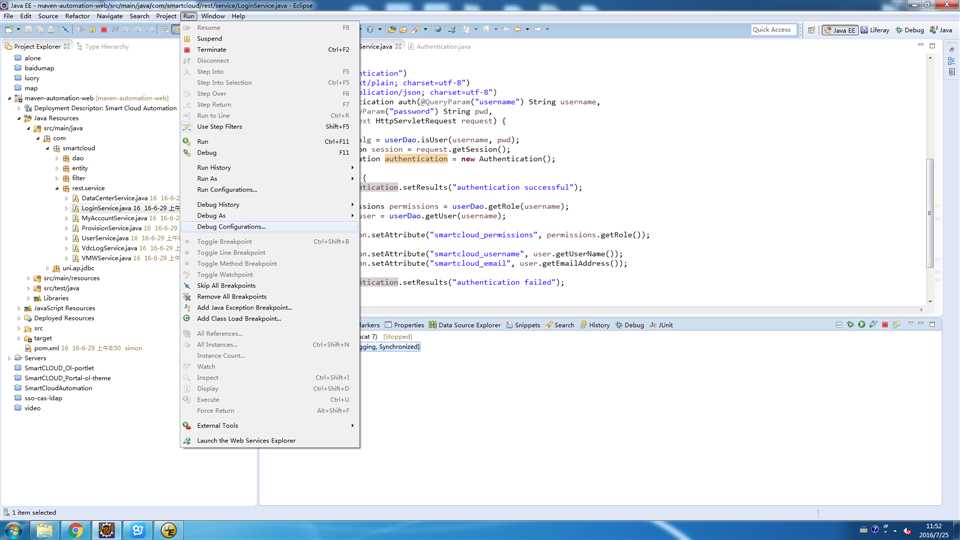960x540 pixels.
Task: Open Chrome from the Windows taskbar
Action: 75,530
